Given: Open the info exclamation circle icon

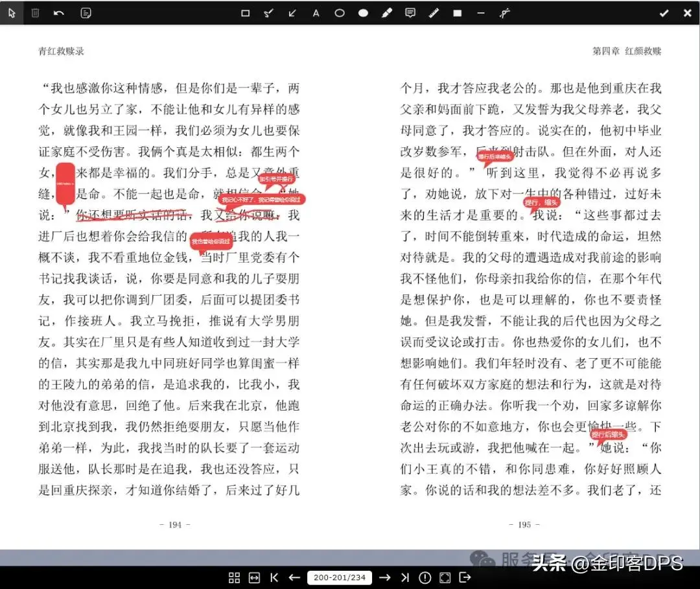Looking at the screenshot, I should [x=425, y=577].
